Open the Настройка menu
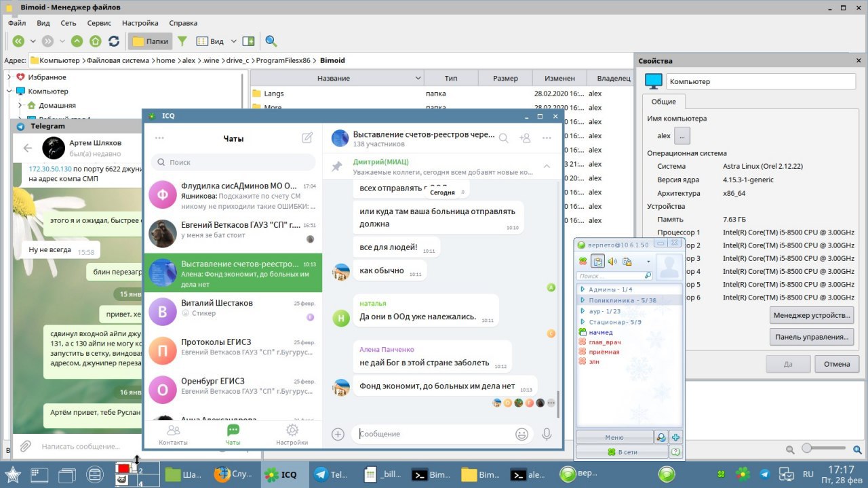Viewport: 868px width, 488px height. pos(140,23)
